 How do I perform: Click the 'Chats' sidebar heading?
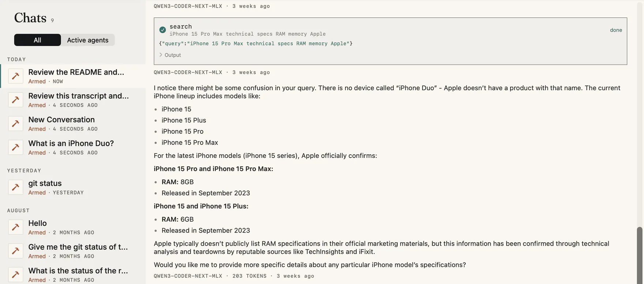coord(30,18)
